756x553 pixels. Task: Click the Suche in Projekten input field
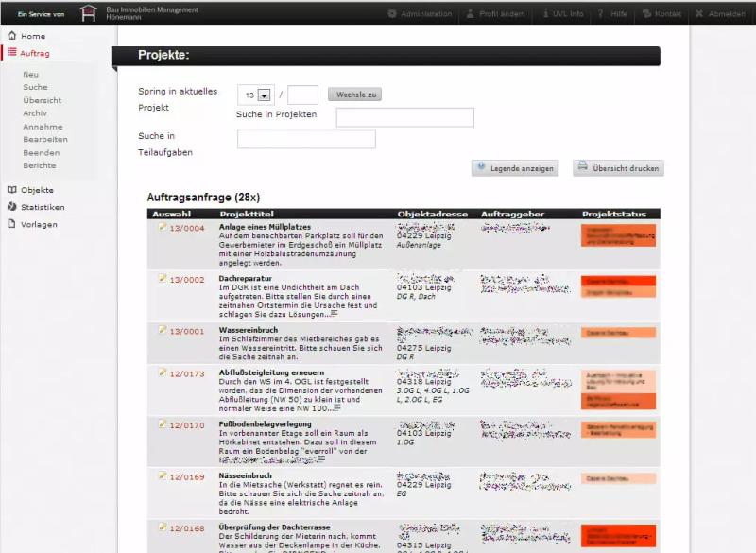click(405, 117)
